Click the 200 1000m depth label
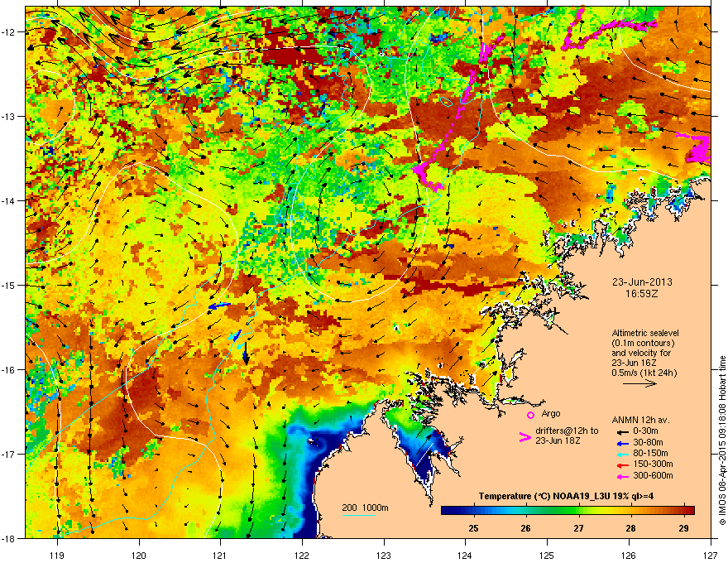The height and width of the screenshot is (563, 728). (365, 508)
